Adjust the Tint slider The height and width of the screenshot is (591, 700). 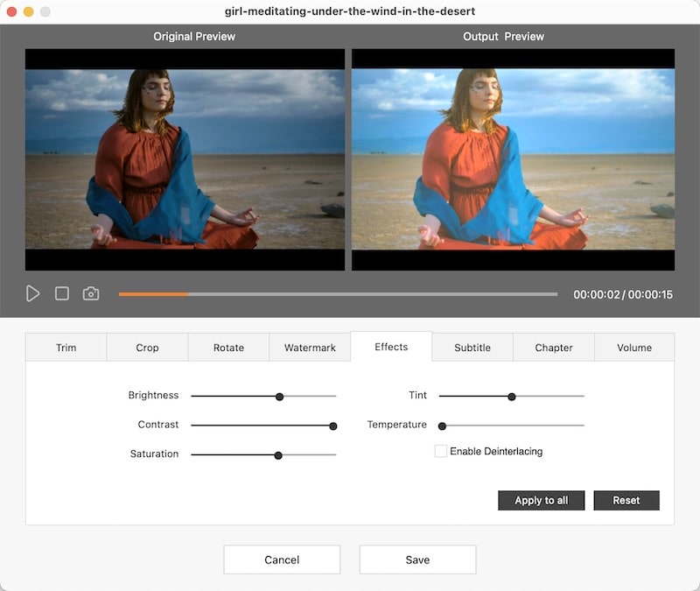coord(511,396)
